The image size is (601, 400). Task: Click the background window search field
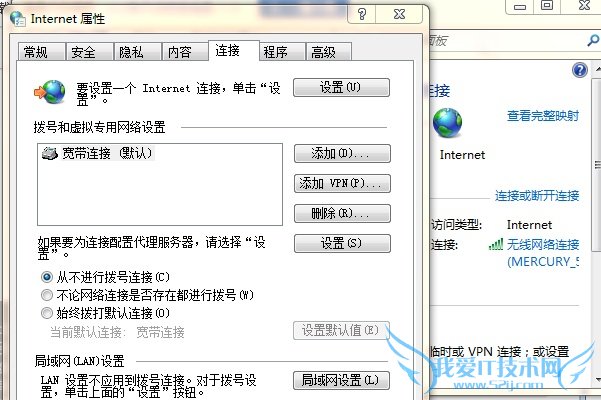515,40
